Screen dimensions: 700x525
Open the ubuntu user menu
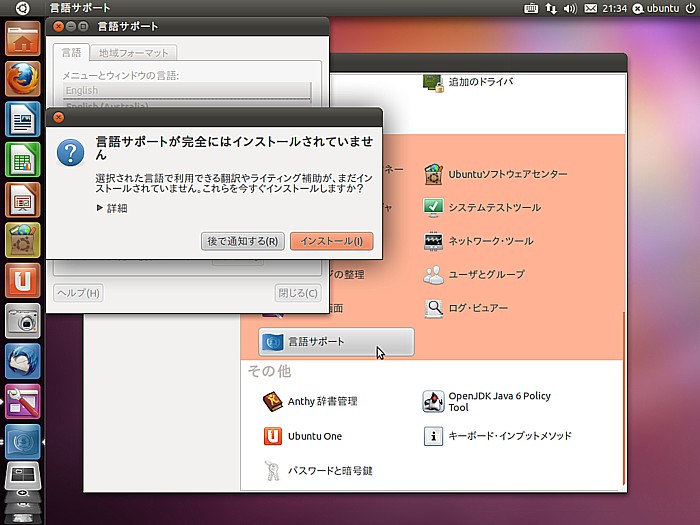(656, 8)
